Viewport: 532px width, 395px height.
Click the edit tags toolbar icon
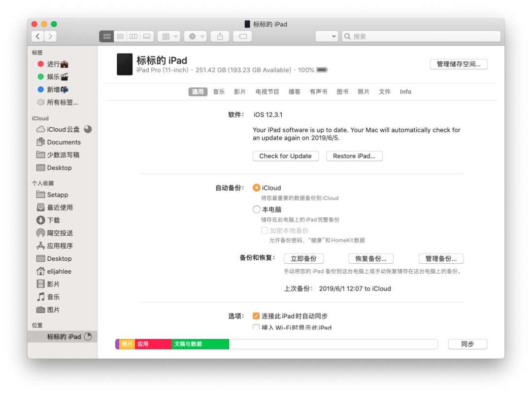(x=242, y=36)
